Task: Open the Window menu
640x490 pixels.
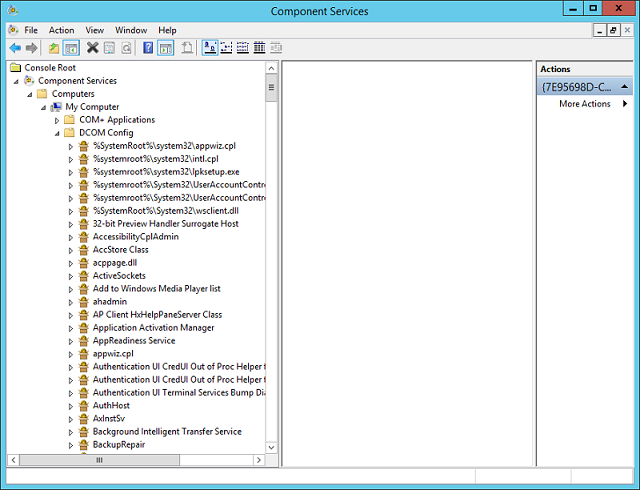Action: 130,30
